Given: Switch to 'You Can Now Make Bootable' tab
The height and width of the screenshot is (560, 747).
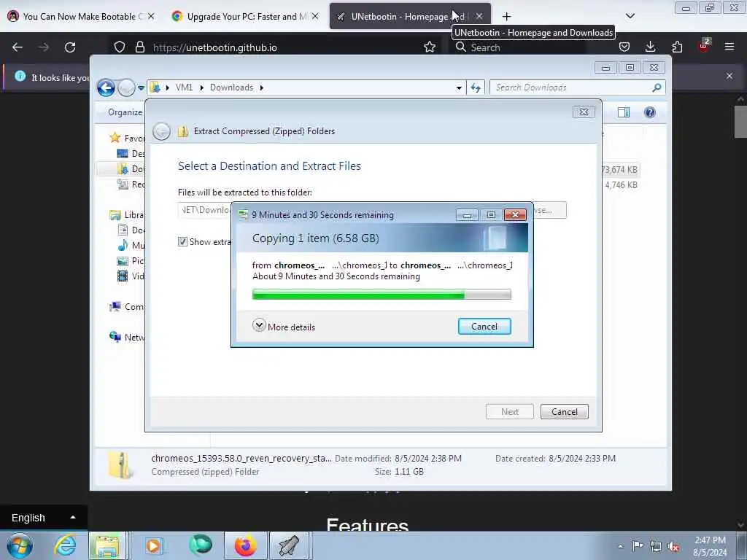Looking at the screenshot, I should [x=82, y=17].
